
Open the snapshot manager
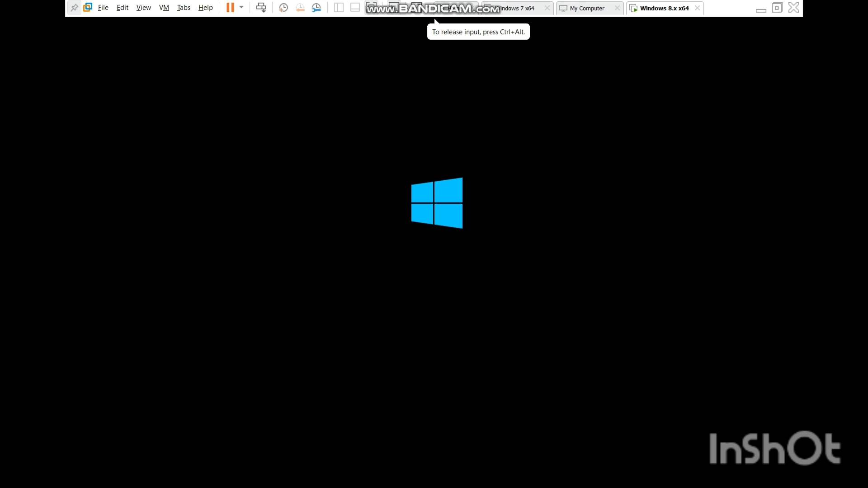coord(316,8)
